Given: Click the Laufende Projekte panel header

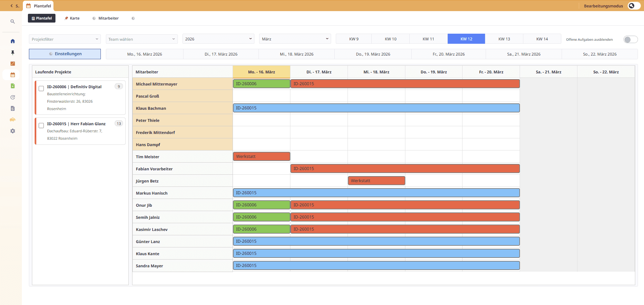Looking at the screenshot, I should (x=80, y=72).
